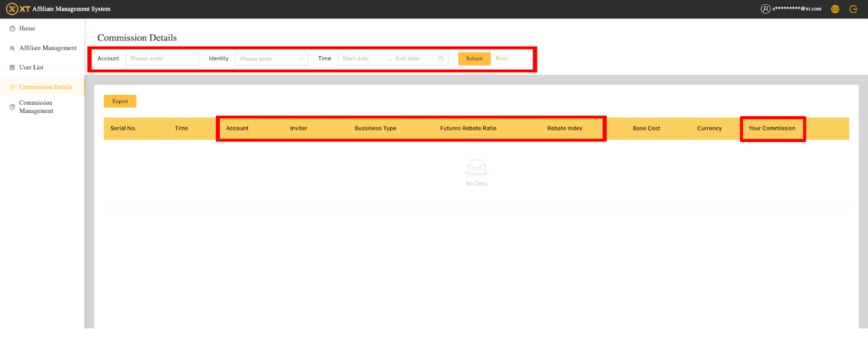This screenshot has height=348, width=868.
Task: Click the Commission Management pie icon
Action: coord(12,107)
